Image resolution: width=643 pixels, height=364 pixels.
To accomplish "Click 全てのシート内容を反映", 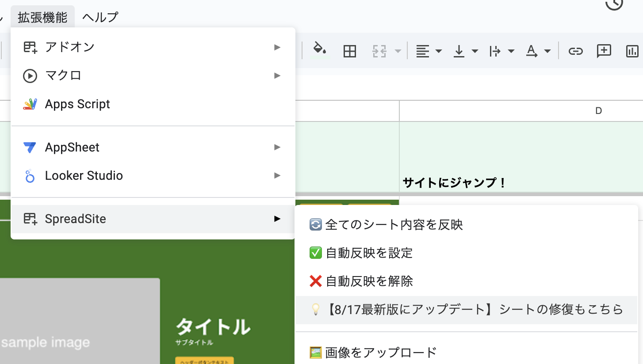I will [466, 225].
